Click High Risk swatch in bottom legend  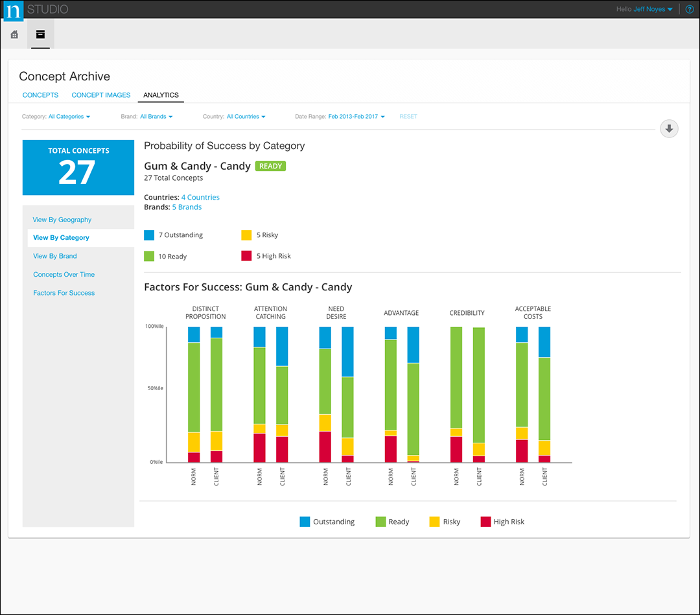coord(485,522)
